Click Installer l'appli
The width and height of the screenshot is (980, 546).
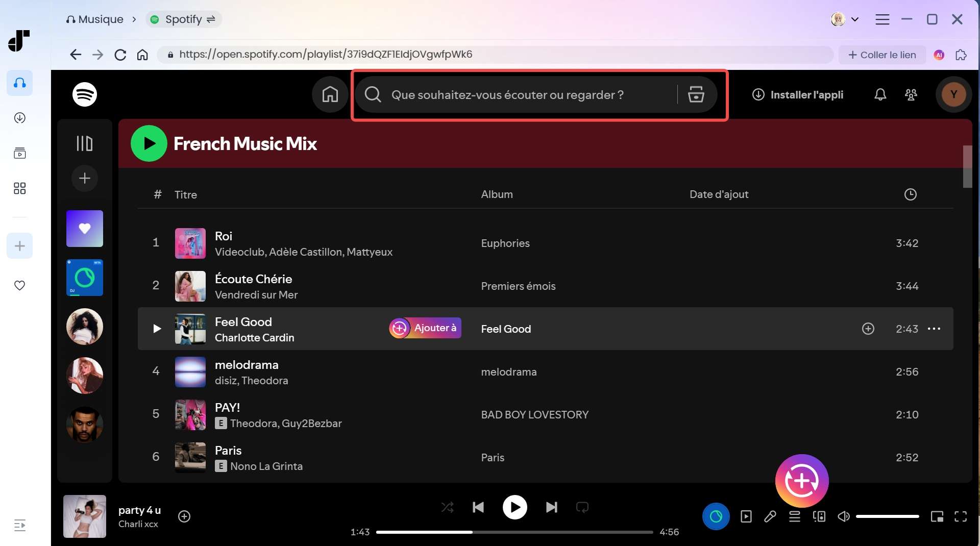coord(798,94)
